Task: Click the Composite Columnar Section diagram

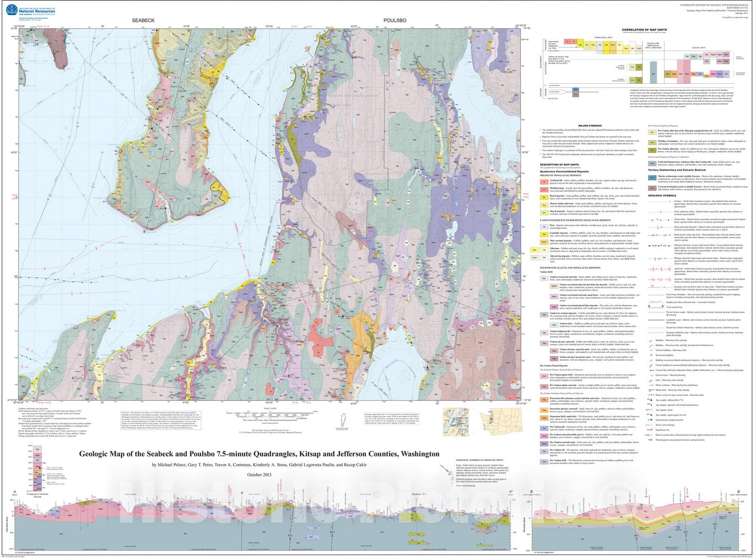Action: (x=37, y=472)
